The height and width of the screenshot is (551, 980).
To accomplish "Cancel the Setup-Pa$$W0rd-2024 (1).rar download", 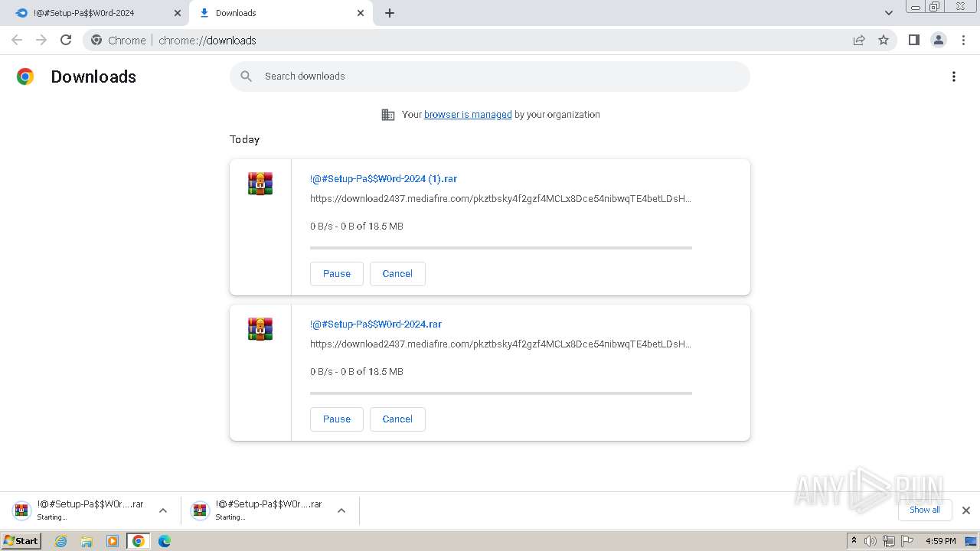I will point(397,274).
